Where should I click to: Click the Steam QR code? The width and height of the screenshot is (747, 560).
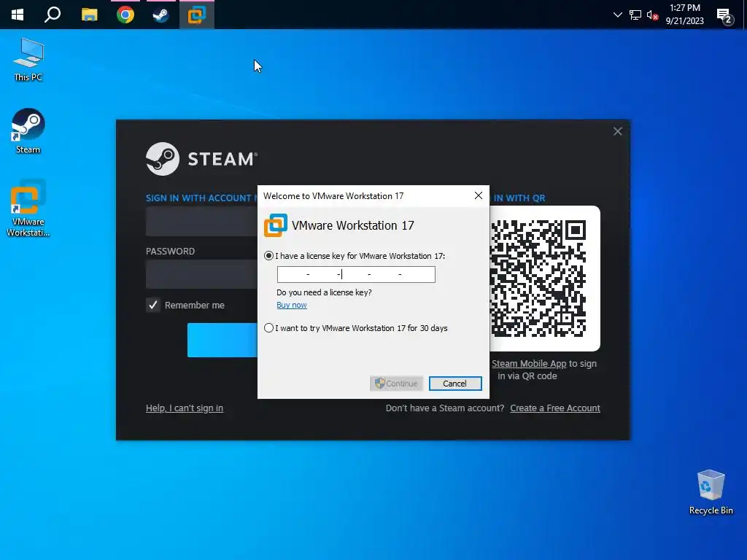click(538, 279)
